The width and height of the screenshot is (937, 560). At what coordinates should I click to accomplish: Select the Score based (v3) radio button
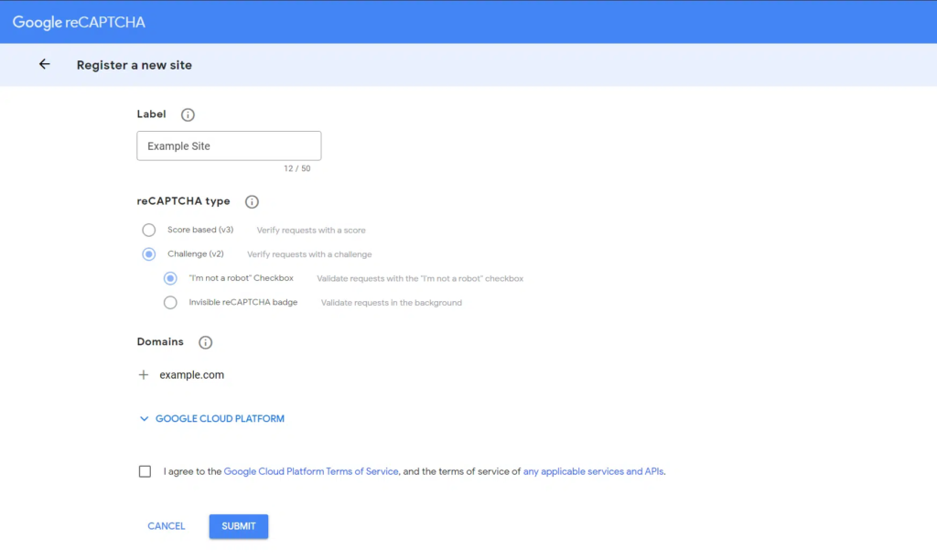point(148,230)
